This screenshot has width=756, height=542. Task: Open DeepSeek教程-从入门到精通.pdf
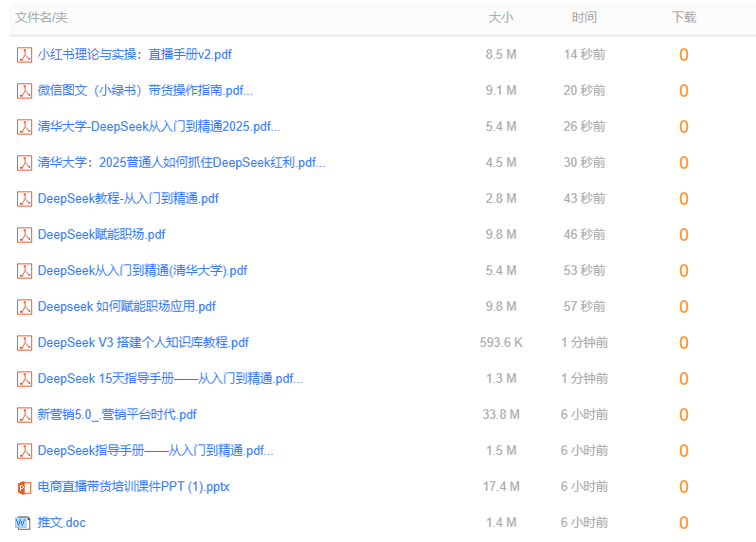128,199
